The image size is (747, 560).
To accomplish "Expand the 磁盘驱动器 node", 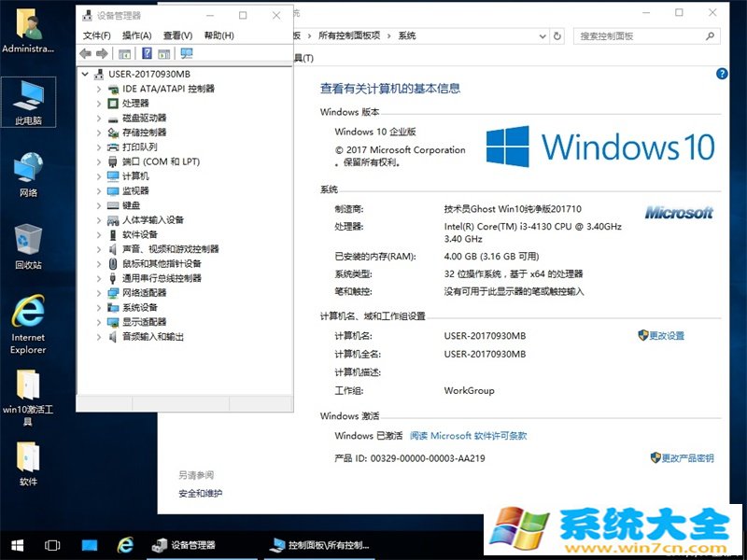I will pyautogui.click(x=99, y=119).
